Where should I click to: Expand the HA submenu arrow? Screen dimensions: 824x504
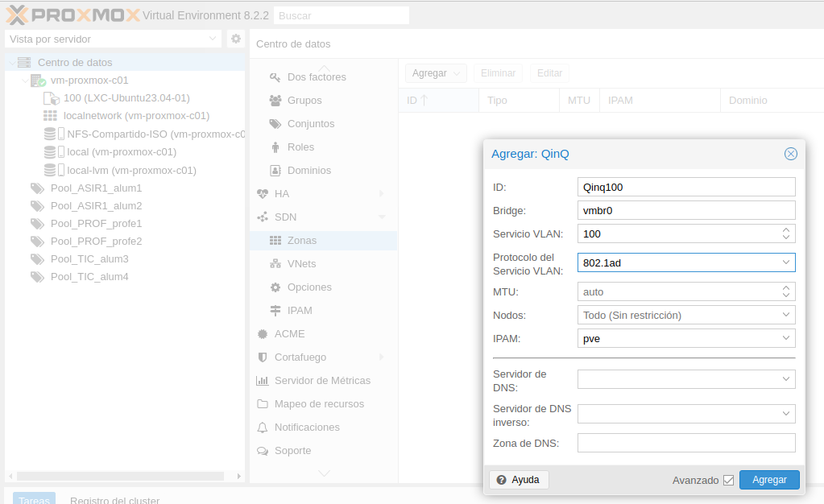tap(382, 194)
